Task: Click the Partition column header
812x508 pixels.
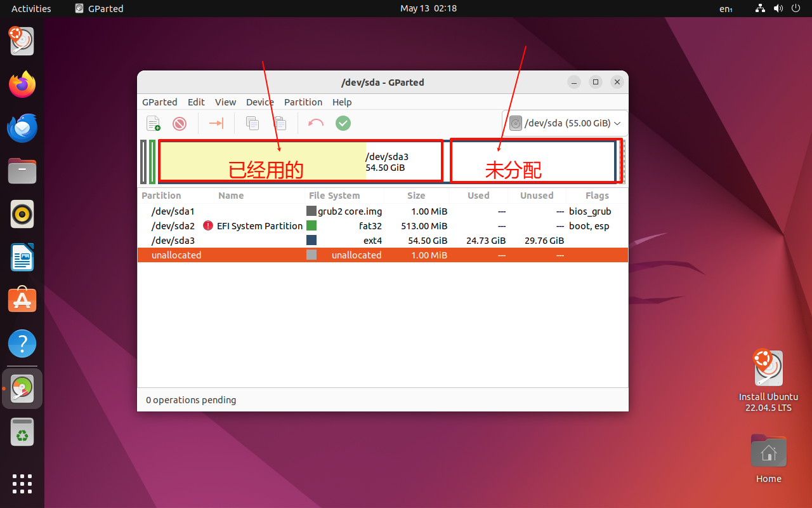Action: [x=161, y=196]
